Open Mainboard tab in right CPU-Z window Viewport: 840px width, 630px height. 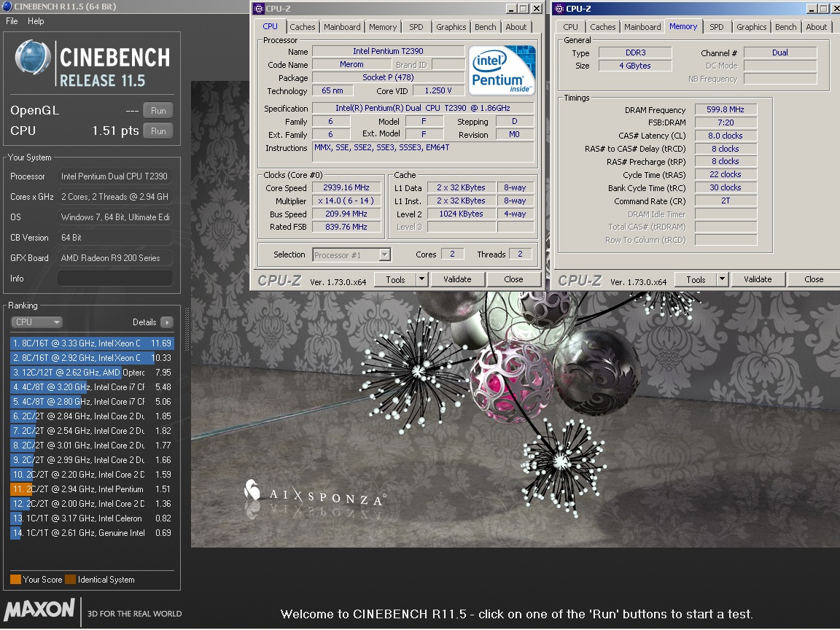642,27
